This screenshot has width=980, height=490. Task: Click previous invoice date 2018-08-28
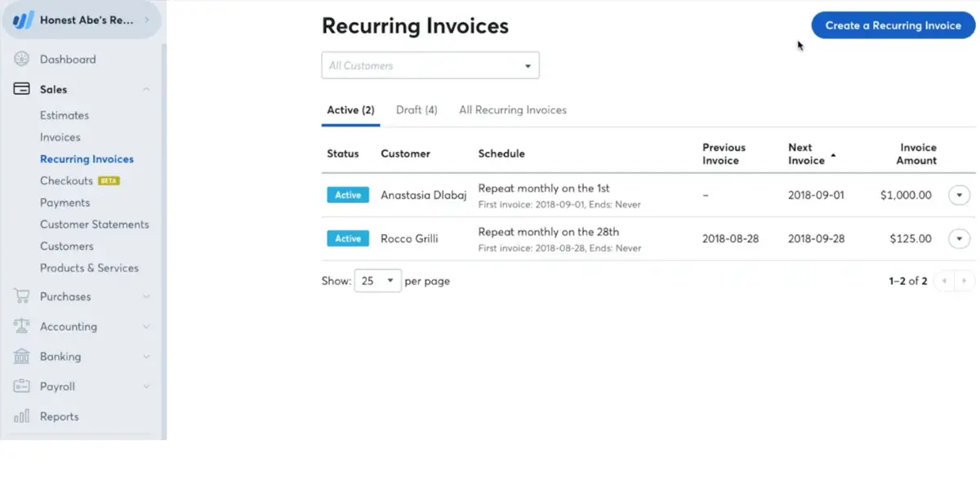730,238
